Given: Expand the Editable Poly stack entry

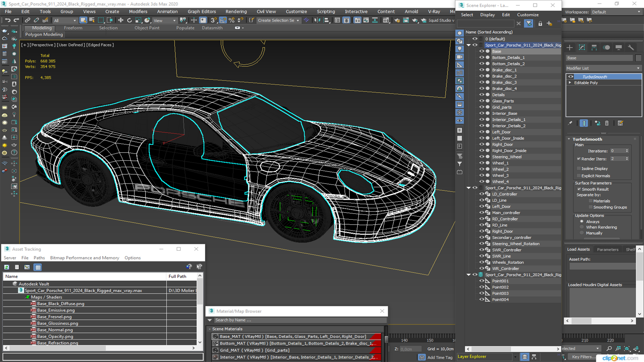Looking at the screenshot, I should click(x=570, y=83).
